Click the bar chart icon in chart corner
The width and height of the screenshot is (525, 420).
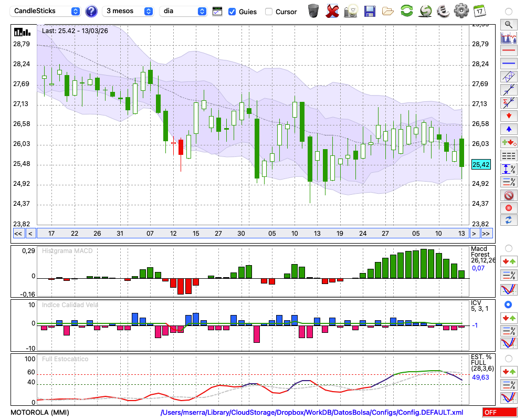[x=22, y=32]
